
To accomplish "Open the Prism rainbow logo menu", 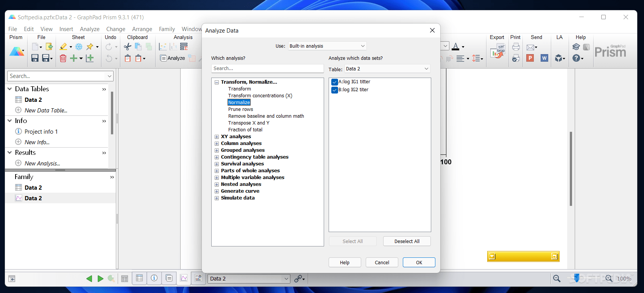I will [x=16, y=52].
